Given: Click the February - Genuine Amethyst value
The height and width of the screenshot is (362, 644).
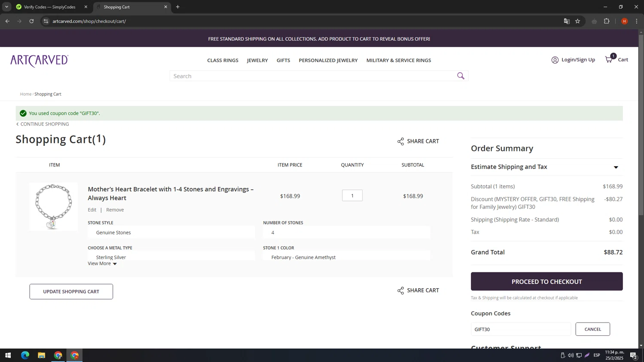Looking at the screenshot, I should click(304, 257).
